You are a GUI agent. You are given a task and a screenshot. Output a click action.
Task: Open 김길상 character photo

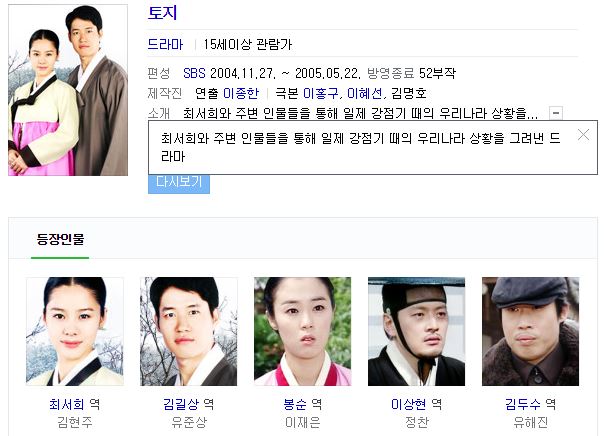coord(188,331)
